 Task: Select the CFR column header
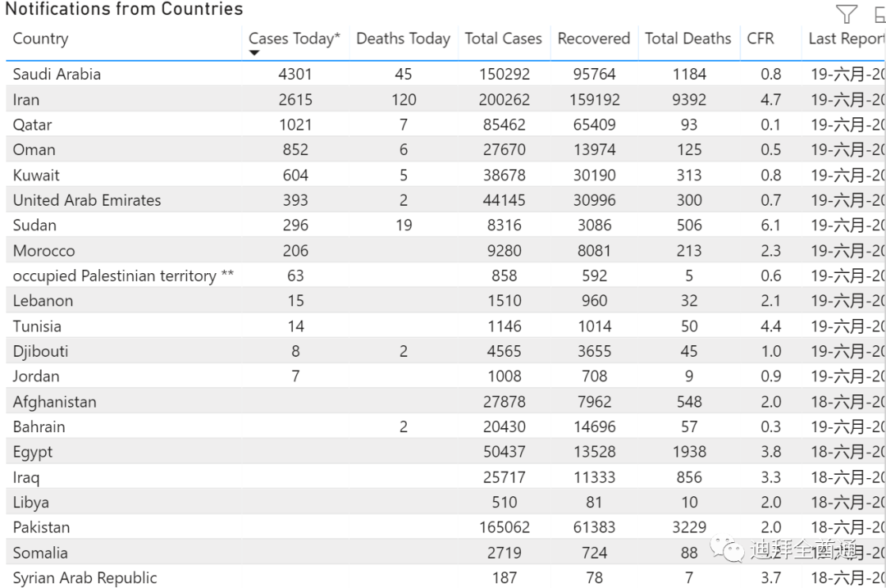[x=760, y=39]
